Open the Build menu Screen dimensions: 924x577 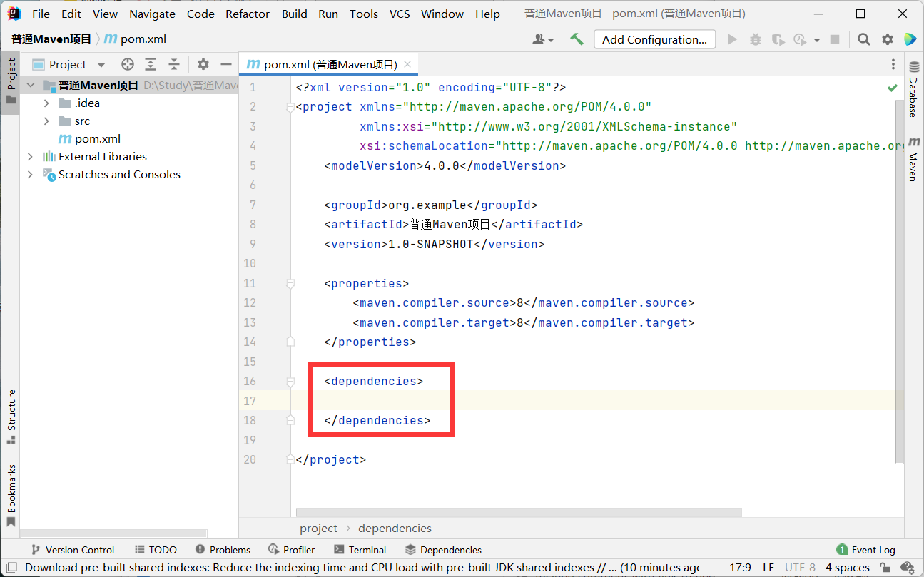pos(294,14)
